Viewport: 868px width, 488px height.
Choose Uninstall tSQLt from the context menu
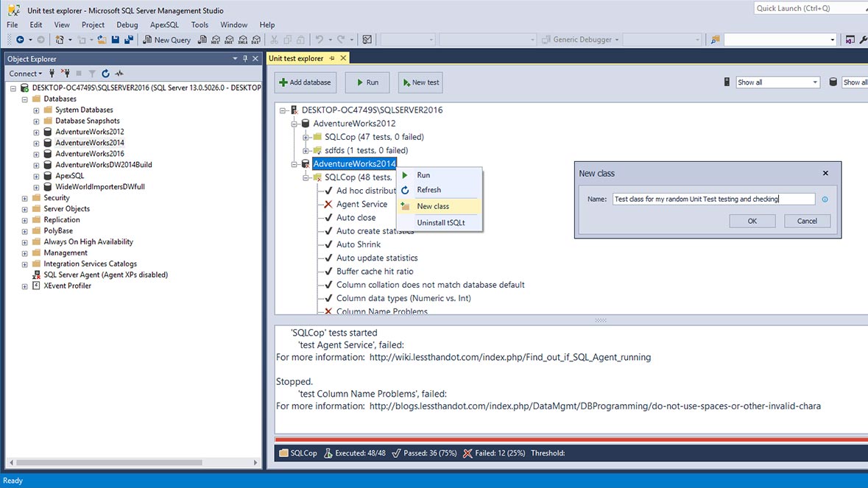(x=440, y=222)
